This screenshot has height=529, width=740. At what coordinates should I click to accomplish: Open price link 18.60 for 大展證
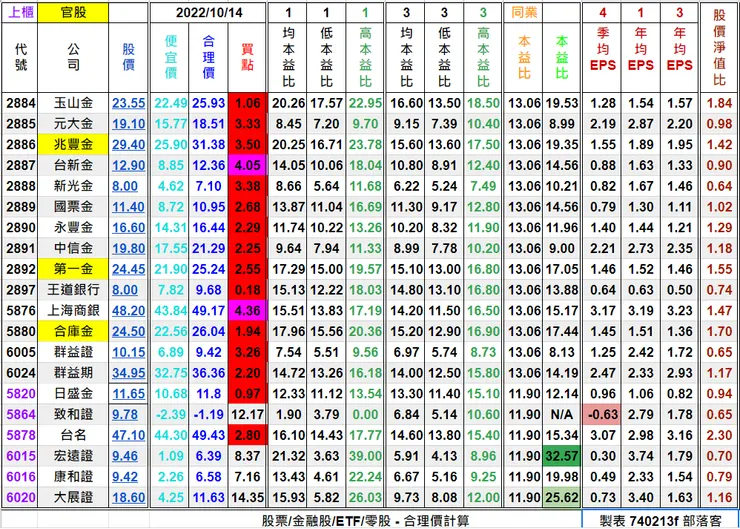tap(128, 497)
